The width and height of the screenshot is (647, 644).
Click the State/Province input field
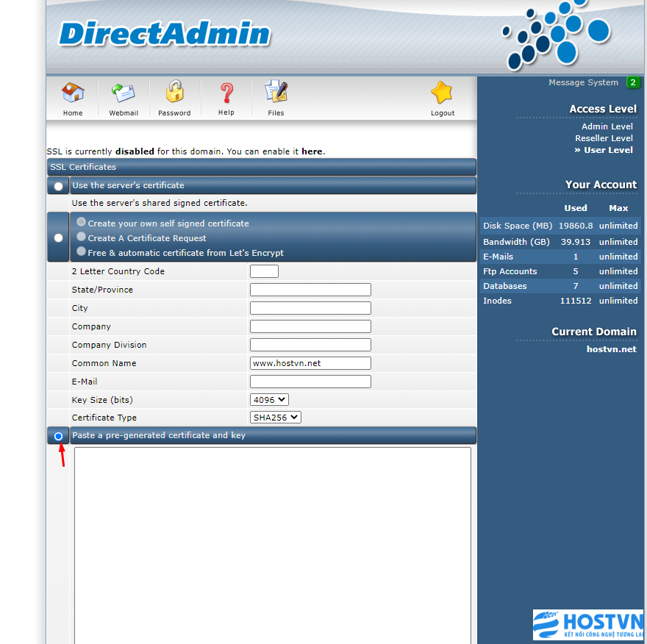point(310,290)
